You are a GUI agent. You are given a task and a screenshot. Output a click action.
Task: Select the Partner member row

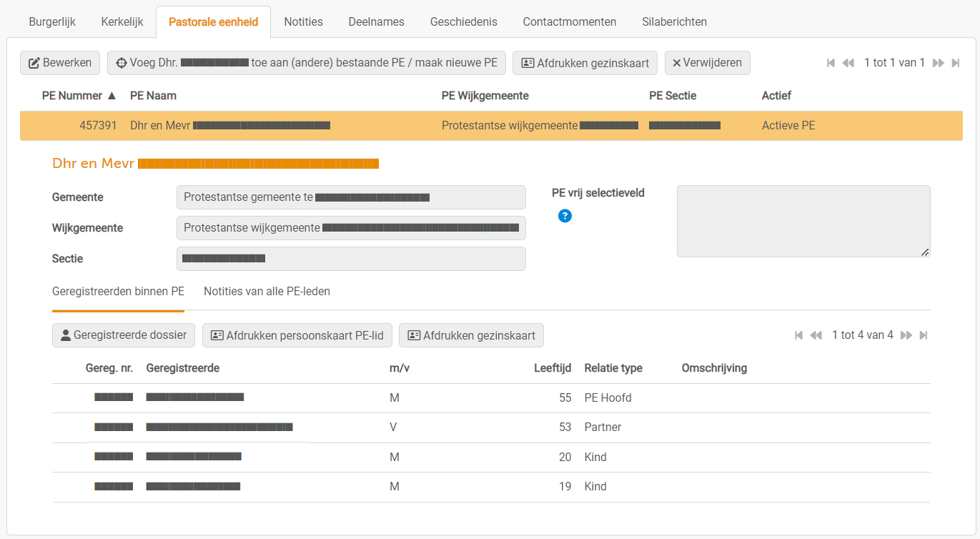pos(491,427)
